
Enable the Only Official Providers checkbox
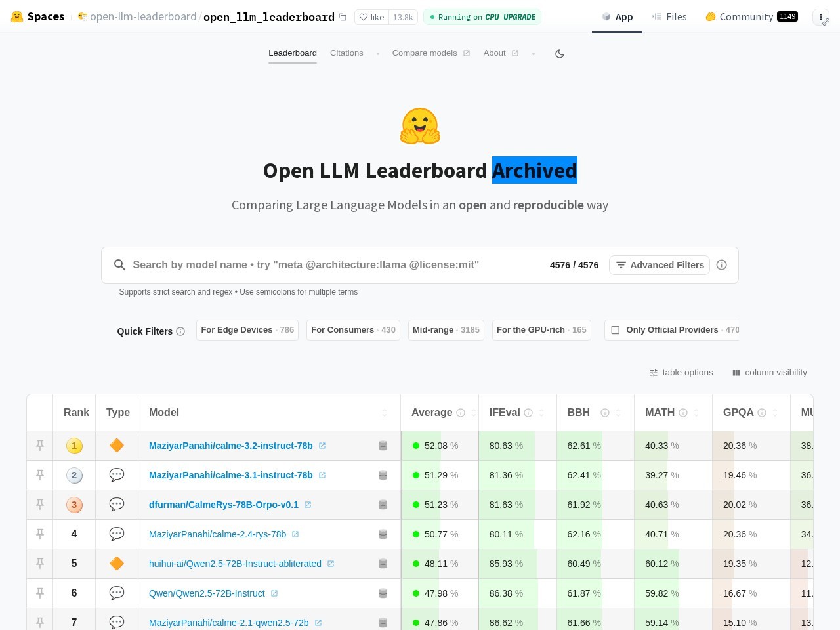616,330
